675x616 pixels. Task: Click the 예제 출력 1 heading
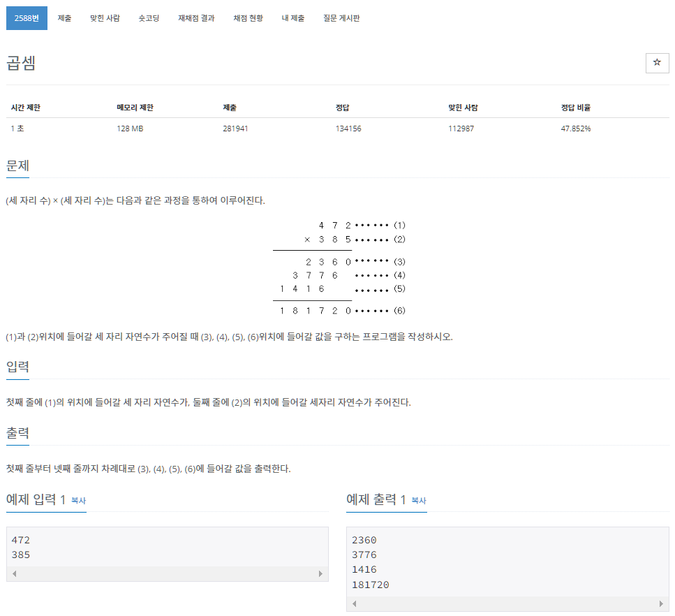pos(376,499)
